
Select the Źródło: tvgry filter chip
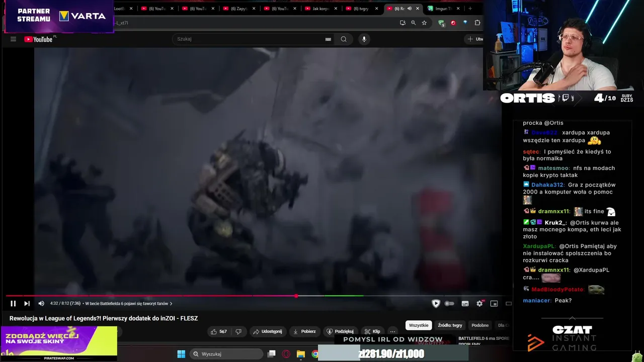coord(450,325)
